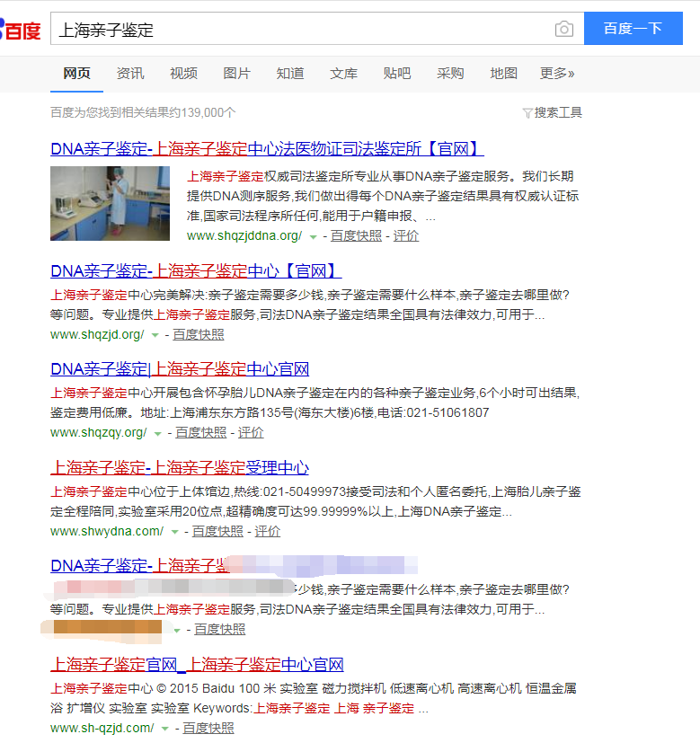Viewport: 700px width, 743px height.
Task: Click the lab photo thumbnail in first result
Action: coord(110,203)
